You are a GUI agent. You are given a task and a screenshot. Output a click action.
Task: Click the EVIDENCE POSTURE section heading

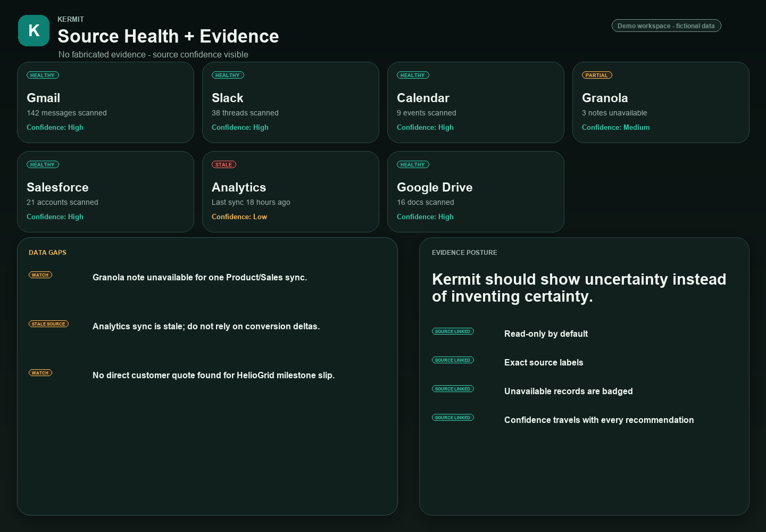click(464, 253)
